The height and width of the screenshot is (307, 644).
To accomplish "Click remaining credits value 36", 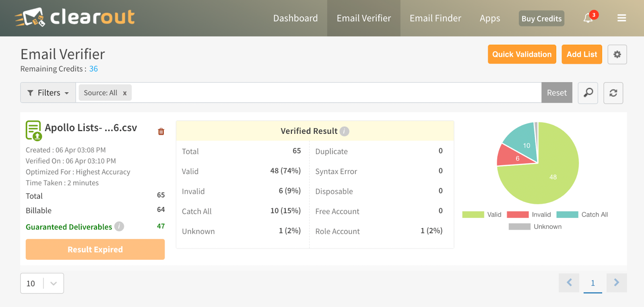I will tap(93, 69).
